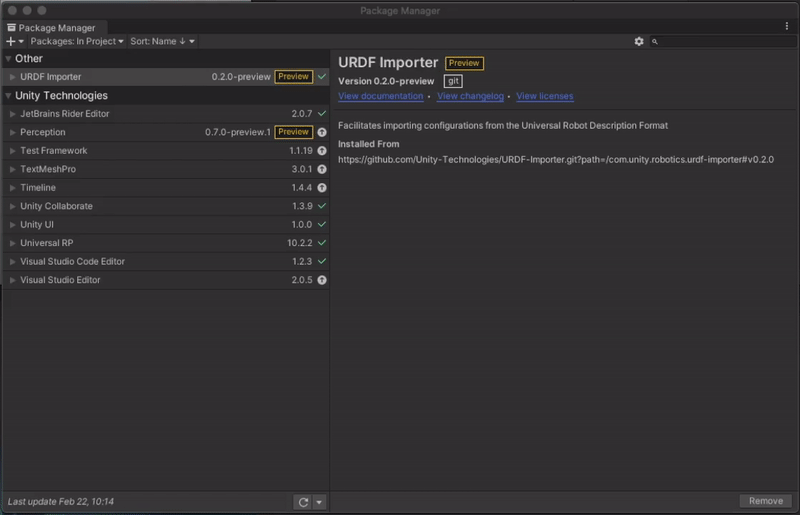Open the View documentation link

click(x=381, y=96)
